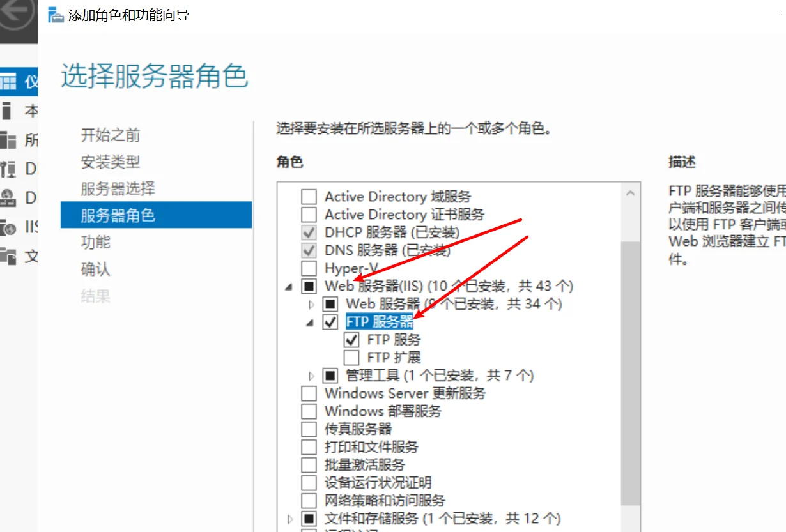This screenshot has height=532, width=786.
Task: Uncheck the FTP 服务器 checkbox
Action: [330, 322]
